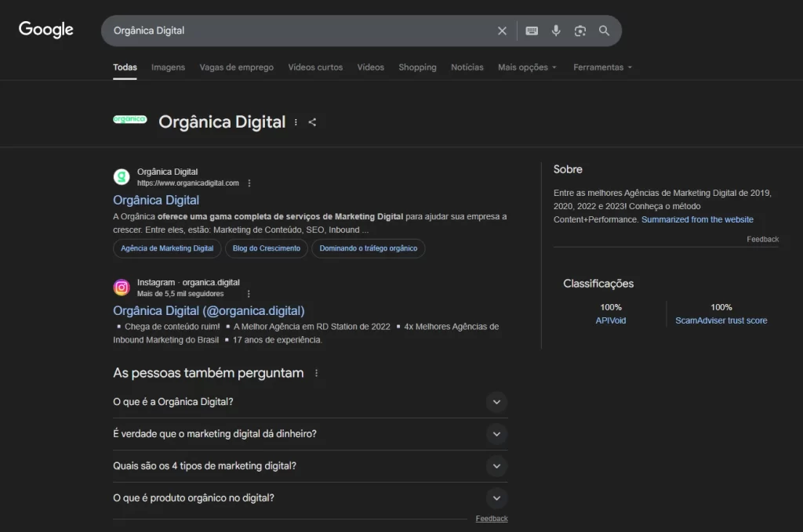Open the share icon next to Orgânica Digital
This screenshot has width=803, height=532.
(x=312, y=122)
